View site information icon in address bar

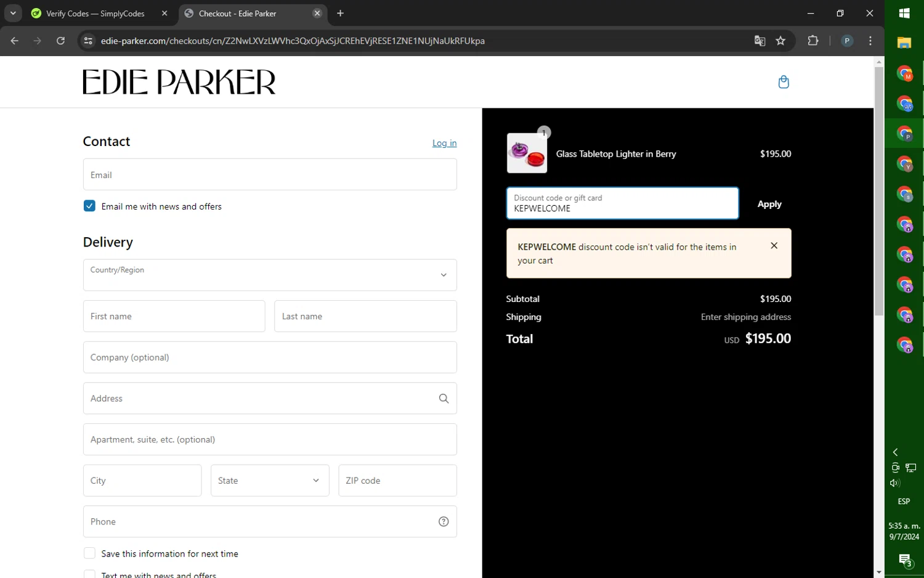point(88,41)
